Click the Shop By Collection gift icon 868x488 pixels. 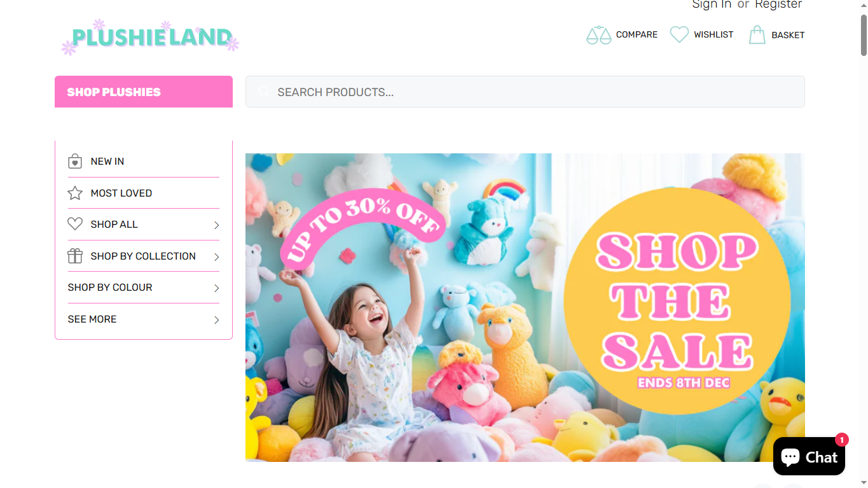coord(75,256)
